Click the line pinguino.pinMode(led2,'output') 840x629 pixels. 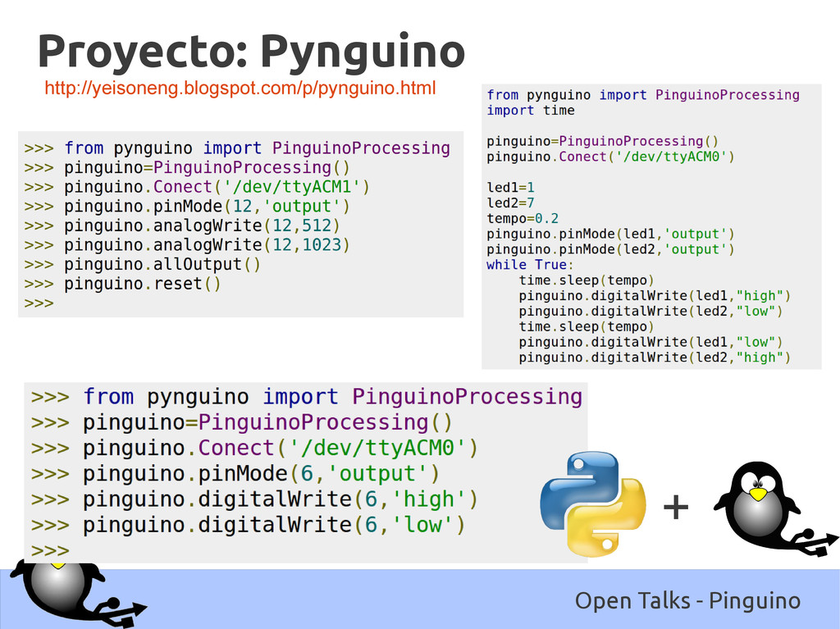[x=610, y=249]
